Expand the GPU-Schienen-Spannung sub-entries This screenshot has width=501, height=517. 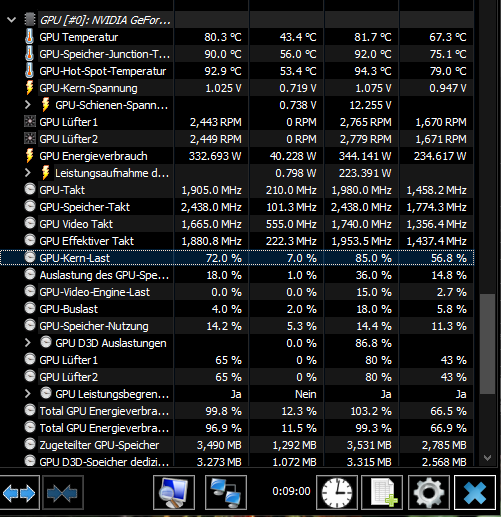28,105
